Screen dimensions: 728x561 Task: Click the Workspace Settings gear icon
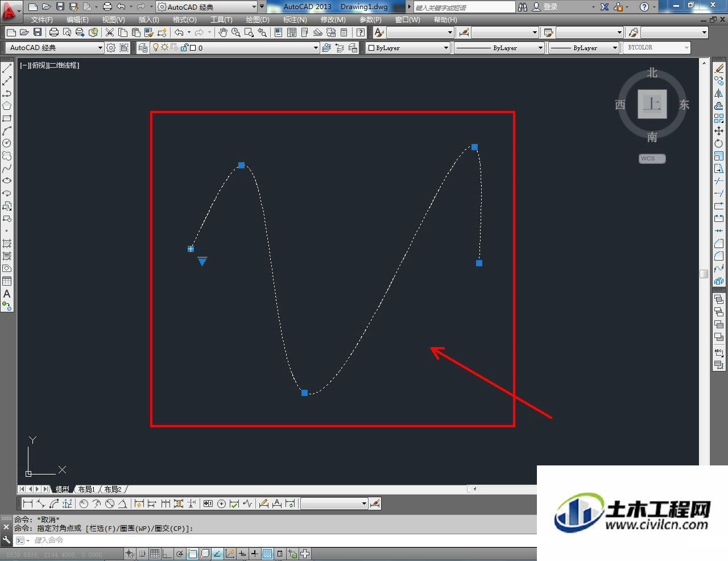(x=111, y=48)
